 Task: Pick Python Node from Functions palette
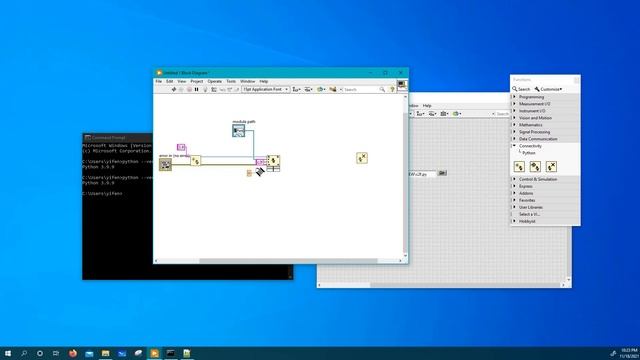pyautogui.click(x=535, y=167)
